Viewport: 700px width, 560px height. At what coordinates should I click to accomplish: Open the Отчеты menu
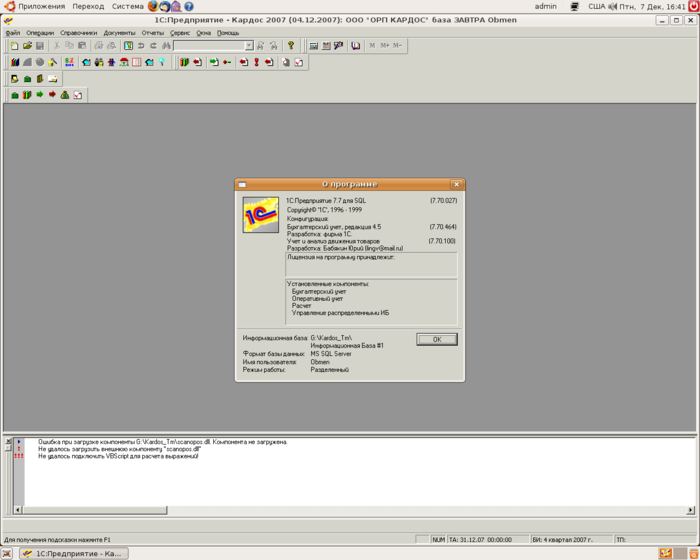[x=153, y=33]
